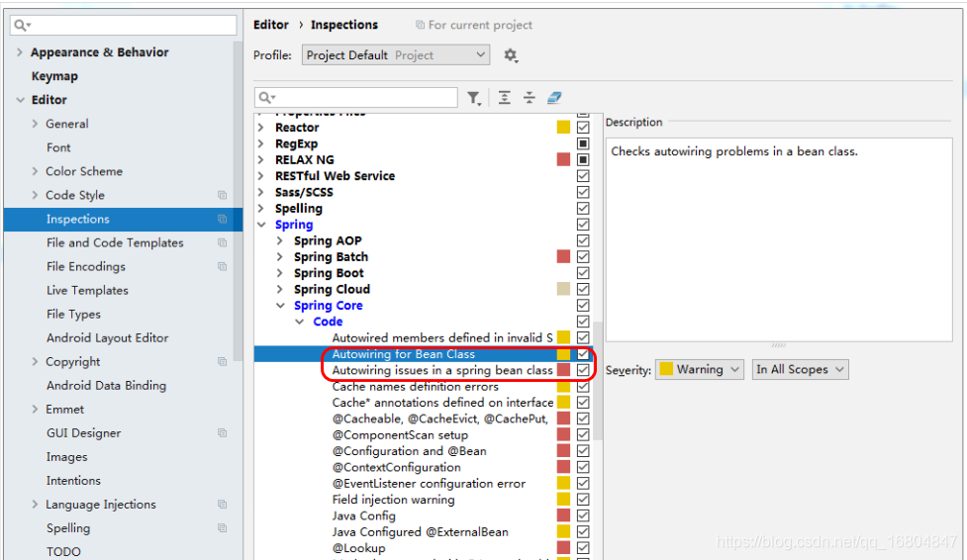
Task: Click the yellow severity swatch for Reactor
Action: (563, 127)
